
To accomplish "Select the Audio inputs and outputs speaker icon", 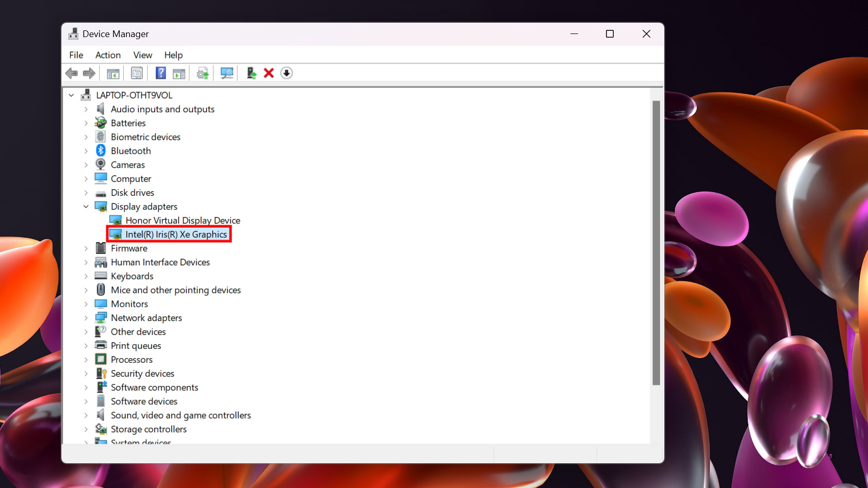I will tap(101, 109).
